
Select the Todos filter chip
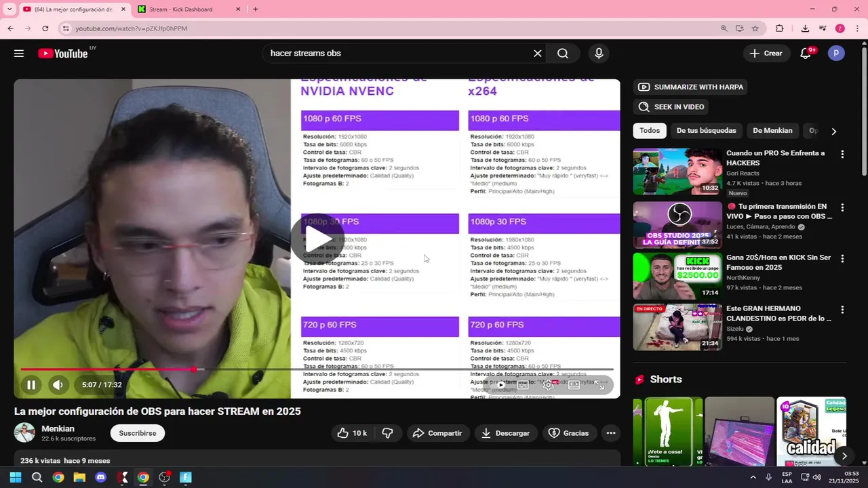pos(650,131)
